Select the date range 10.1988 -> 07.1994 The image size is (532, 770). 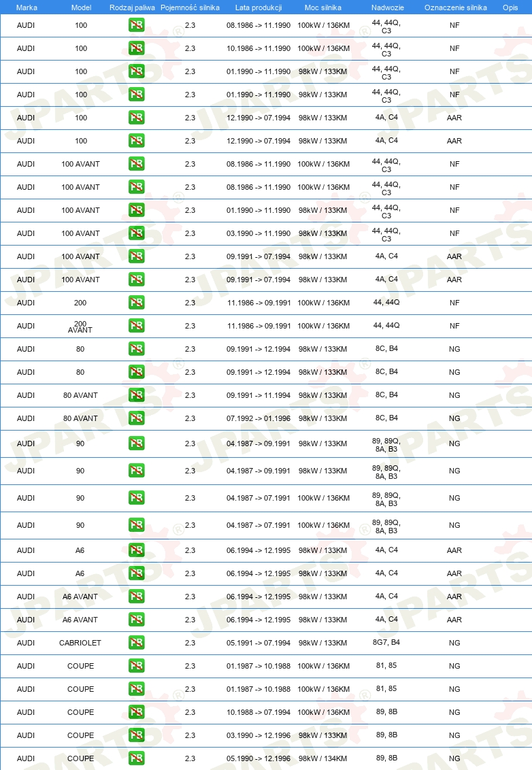pos(259,712)
